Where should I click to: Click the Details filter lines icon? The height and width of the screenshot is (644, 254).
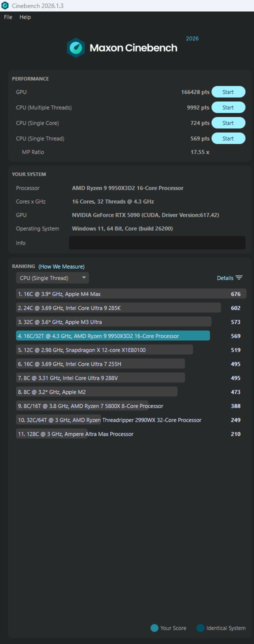[x=239, y=278]
